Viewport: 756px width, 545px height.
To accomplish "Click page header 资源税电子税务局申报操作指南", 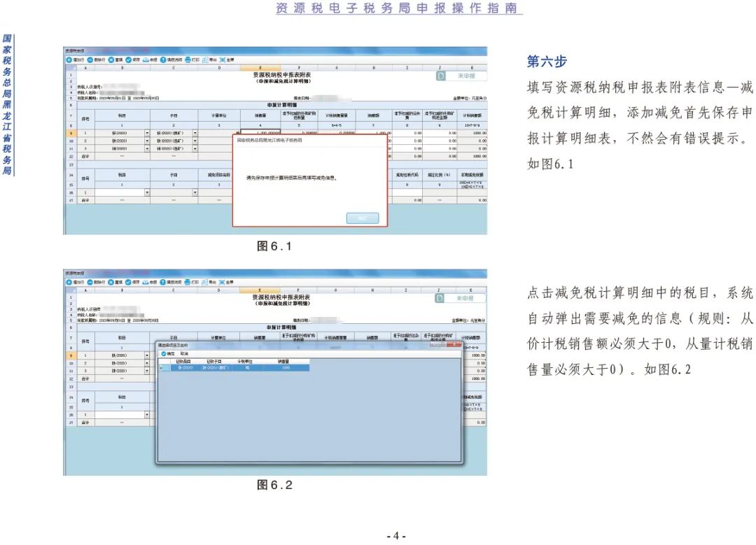I will click(x=399, y=8).
